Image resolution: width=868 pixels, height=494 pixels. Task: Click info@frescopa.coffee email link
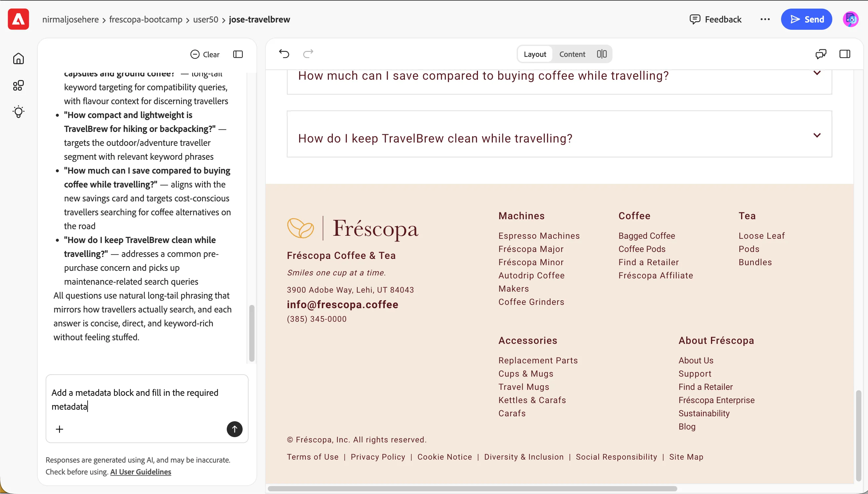point(342,304)
